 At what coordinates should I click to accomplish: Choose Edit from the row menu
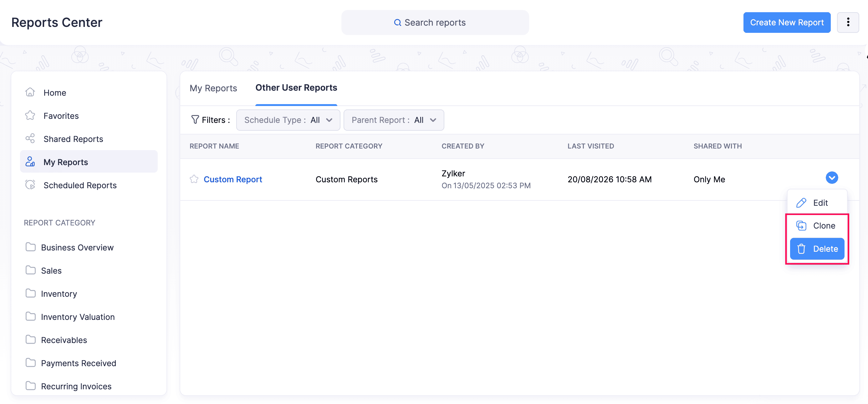(817, 203)
